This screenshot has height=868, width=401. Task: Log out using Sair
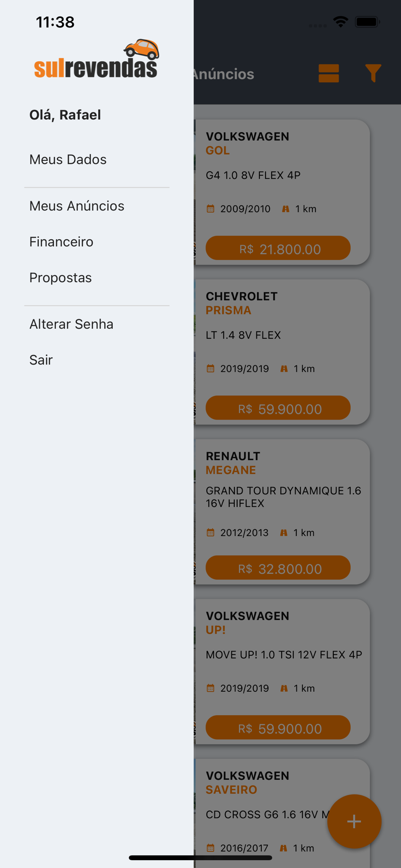coord(41,360)
